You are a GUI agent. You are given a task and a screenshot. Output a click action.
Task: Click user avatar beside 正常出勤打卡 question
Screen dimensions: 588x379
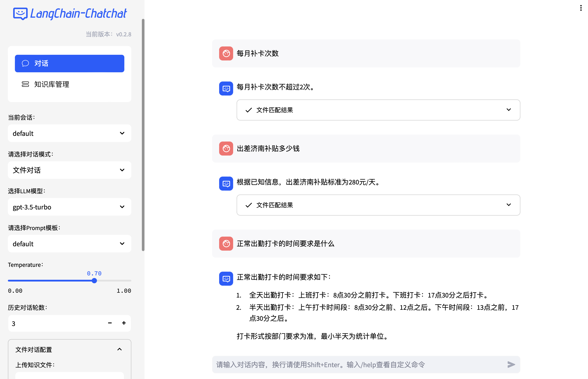(x=226, y=243)
